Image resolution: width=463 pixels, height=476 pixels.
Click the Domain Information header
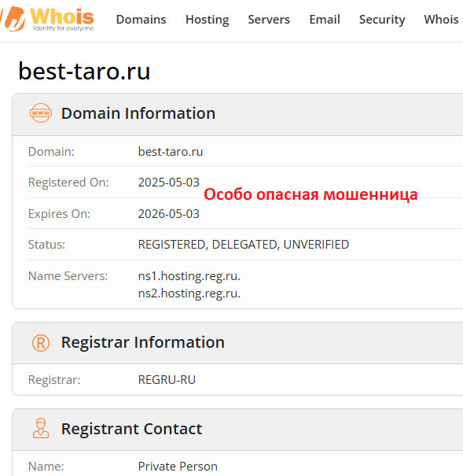tap(138, 113)
